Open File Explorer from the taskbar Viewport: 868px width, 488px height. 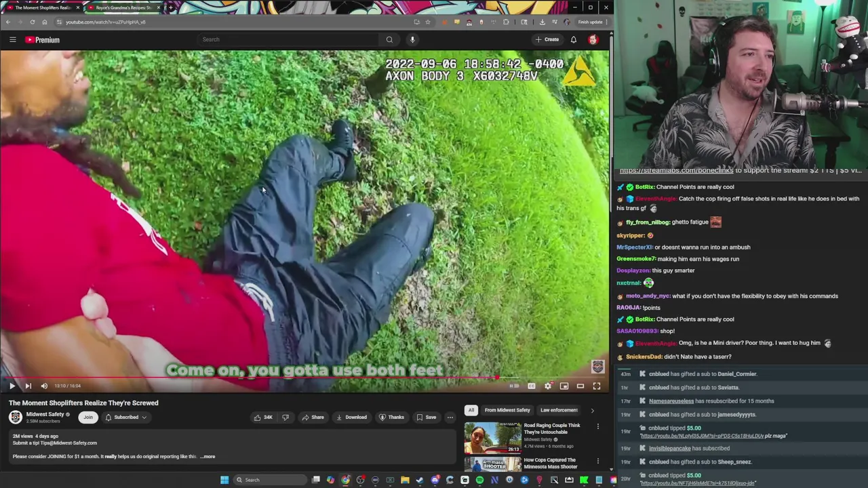pos(405,480)
